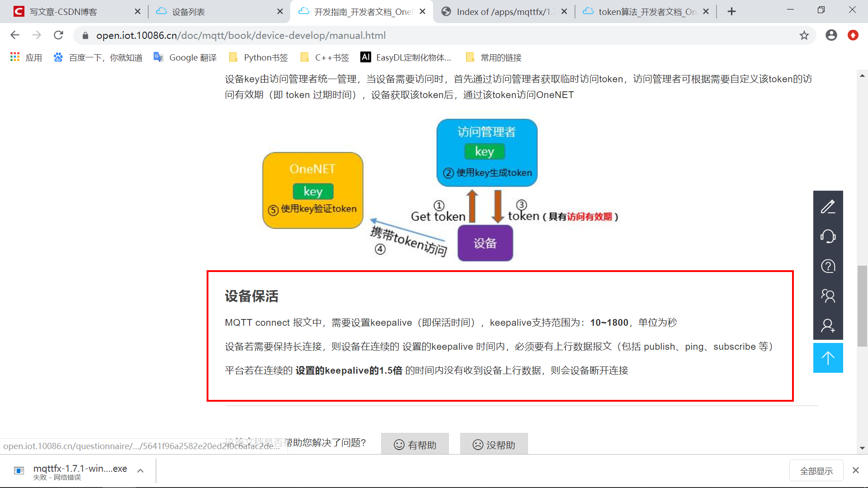Image resolution: width=868 pixels, height=488 pixels.
Task: Close the 开发指南_开发者文档 tab
Action: click(422, 12)
